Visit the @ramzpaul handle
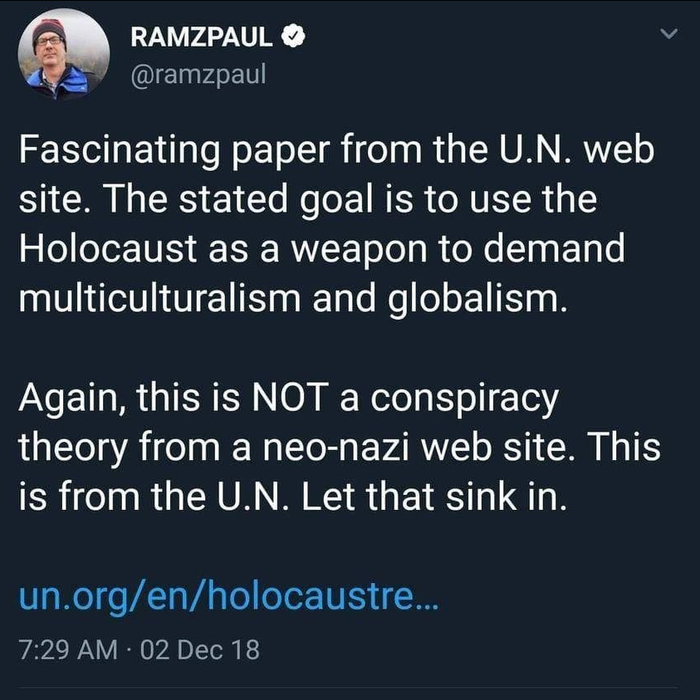700x700 pixels. [198, 74]
